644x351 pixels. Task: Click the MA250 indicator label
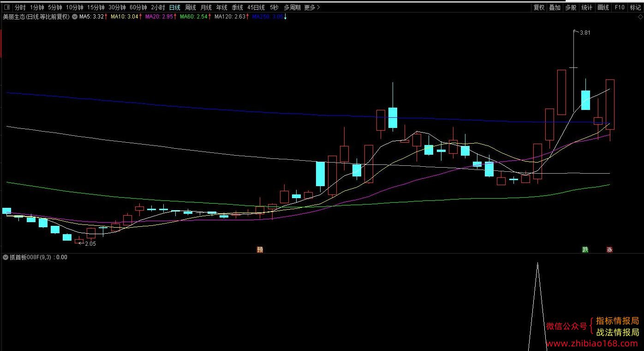point(268,17)
